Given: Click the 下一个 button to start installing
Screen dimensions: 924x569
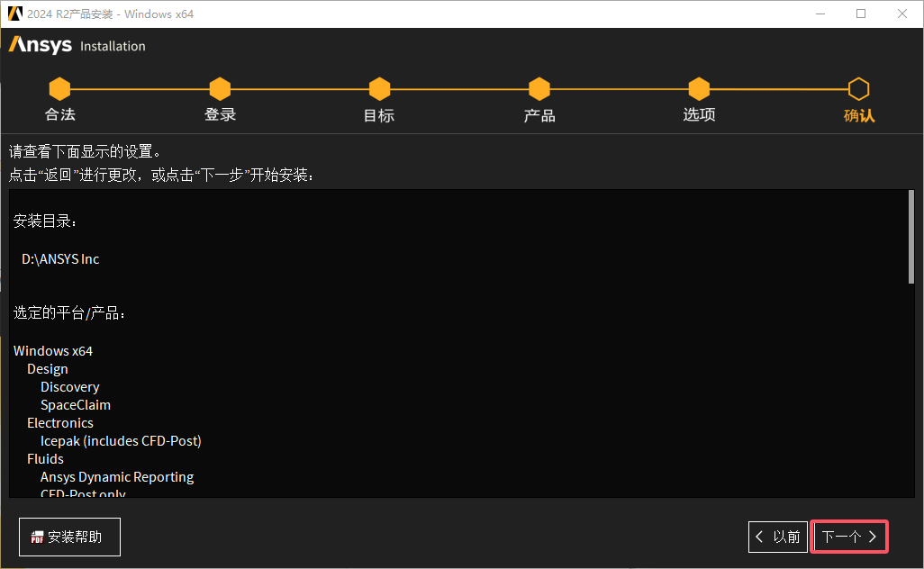Looking at the screenshot, I should tap(848, 537).
